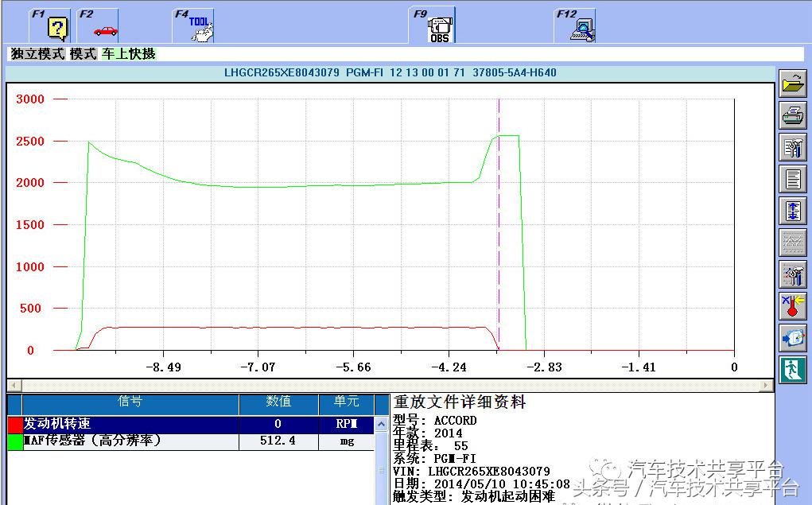This screenshot has width=812, height=505.
Task: Click the export data arrow icon
Action: tap(793, 338)
